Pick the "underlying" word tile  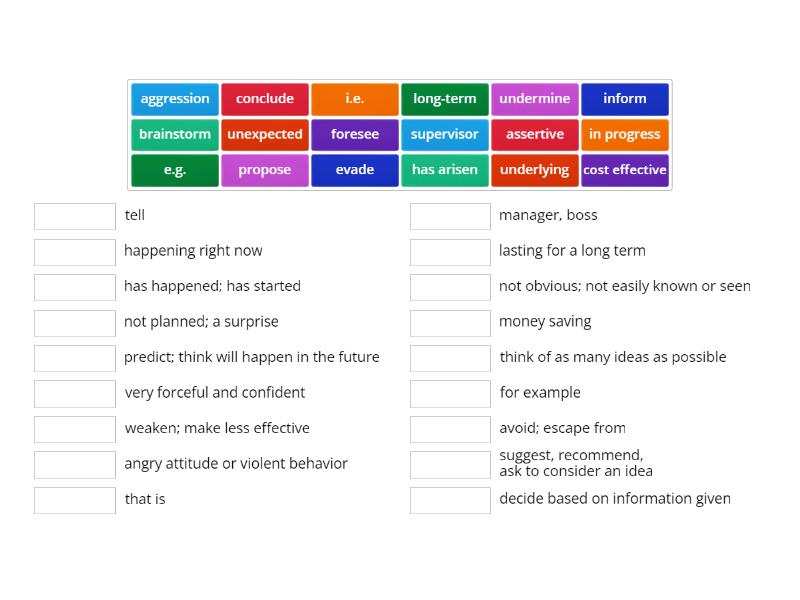pos(534,169)
